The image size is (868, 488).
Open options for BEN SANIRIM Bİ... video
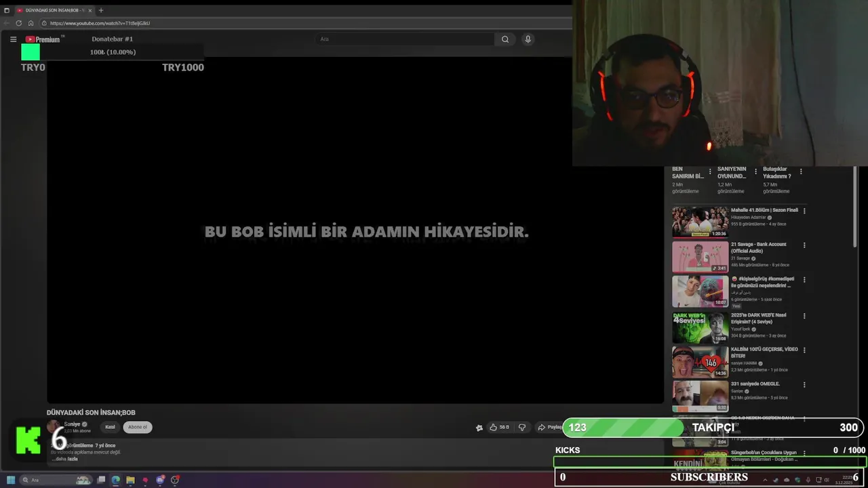pyautogui.click(x=710, y=171)
